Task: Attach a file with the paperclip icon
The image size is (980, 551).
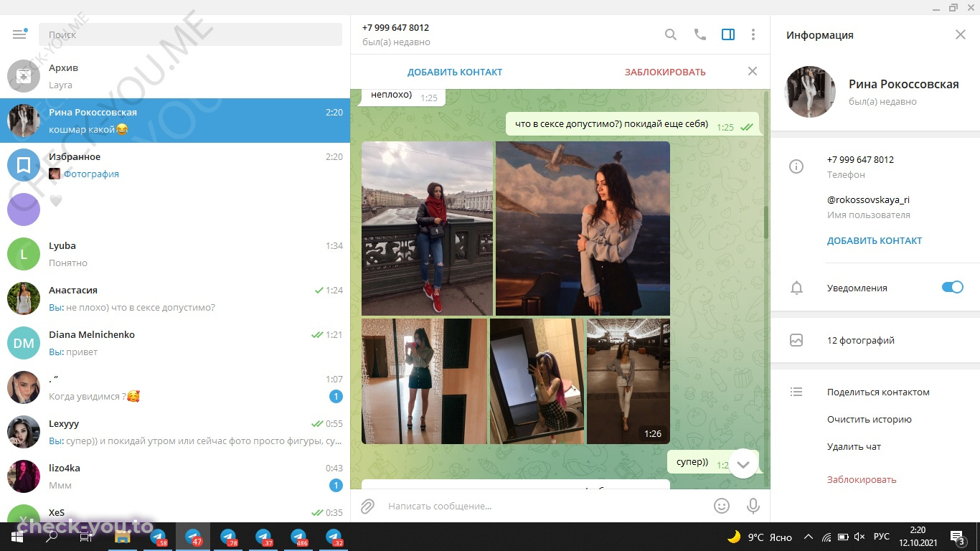Action: coord(367,506)
